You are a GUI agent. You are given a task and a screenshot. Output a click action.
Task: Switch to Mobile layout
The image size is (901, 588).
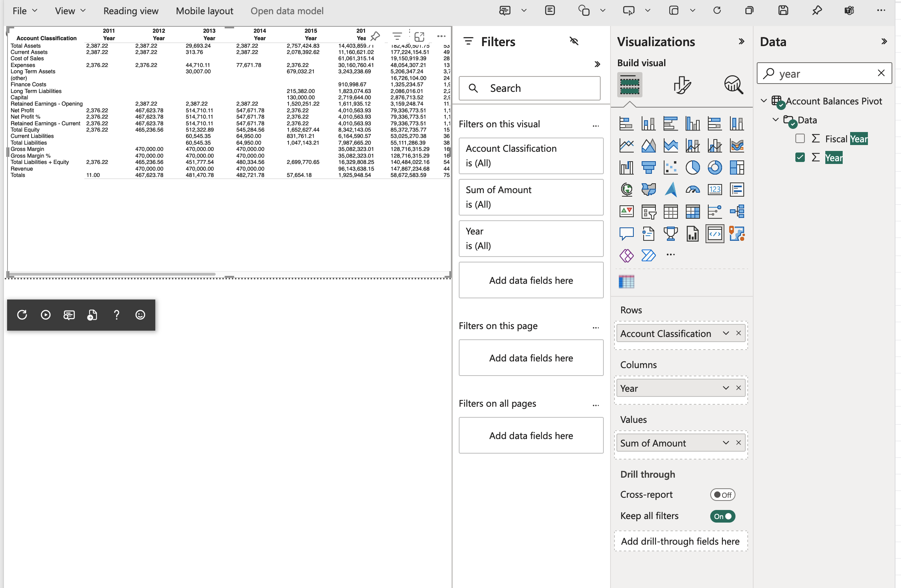[204, 11]
